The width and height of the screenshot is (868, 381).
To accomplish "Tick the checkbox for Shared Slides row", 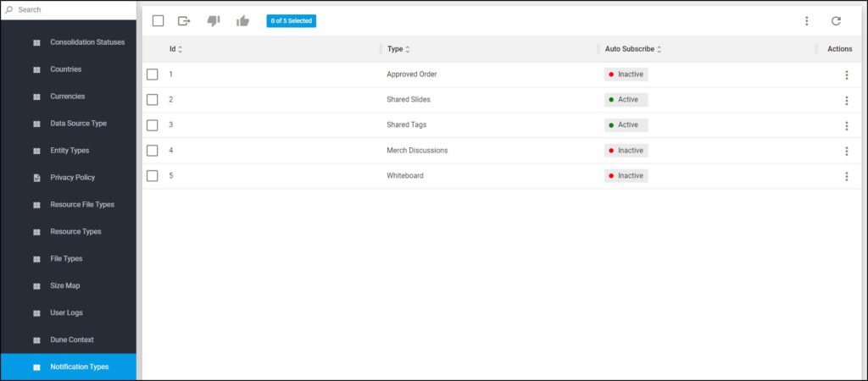I will [153, 100].
